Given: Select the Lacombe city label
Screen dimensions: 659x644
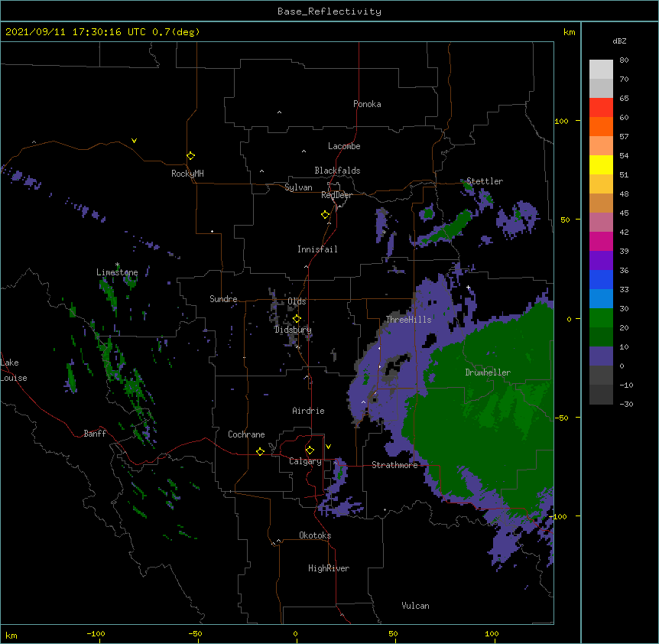Looking at the screenshot, I should click(x=344, y=146).
